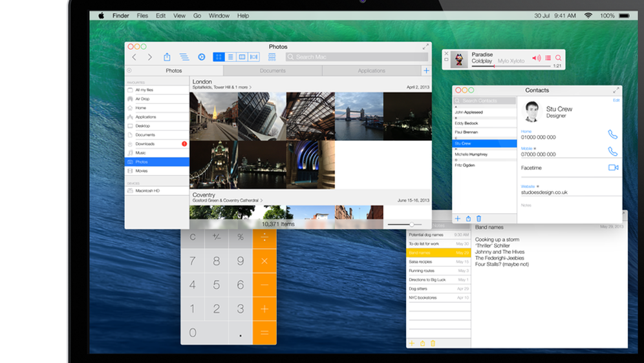Viewport: 644px width, 363px height.
Task: Go back in Photos Finder window
Action: 134,57
